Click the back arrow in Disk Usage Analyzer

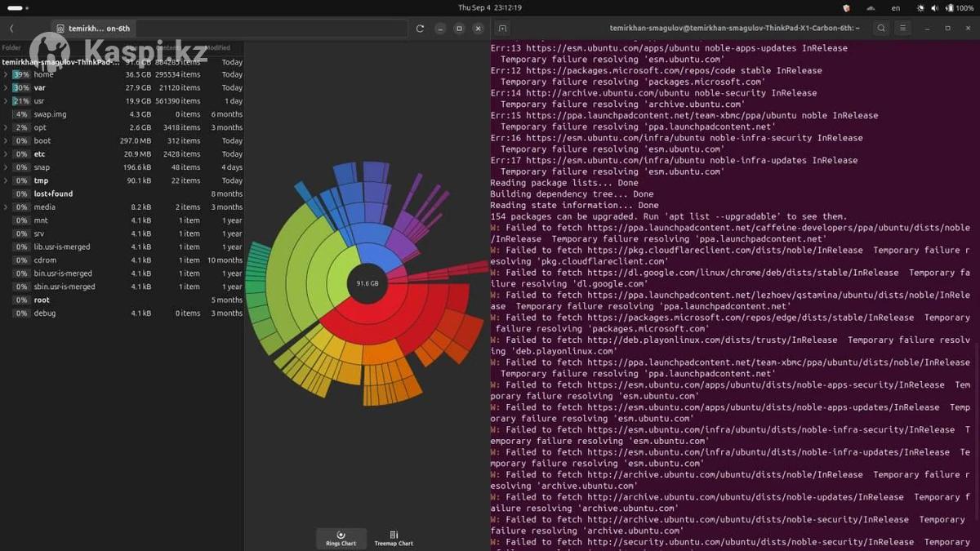coord(11,29)
